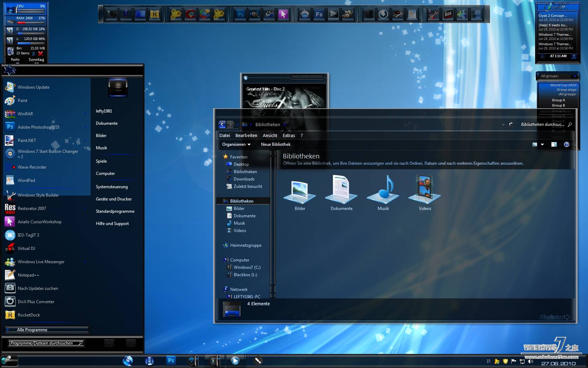The image size is (588, 368).
Task: Open the Ansicht menu
Action: (x=270, y=136)
